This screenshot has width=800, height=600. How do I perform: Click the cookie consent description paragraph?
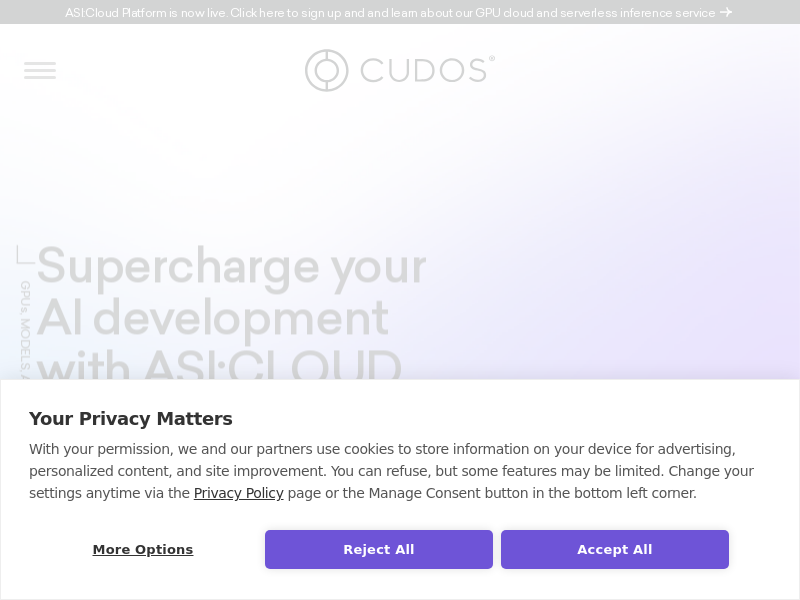click(391, 471)
